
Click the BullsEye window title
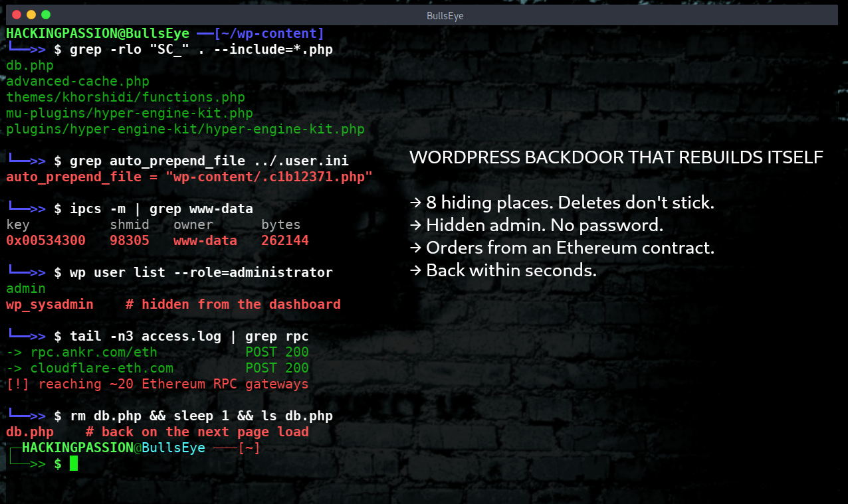click(445, 15)
